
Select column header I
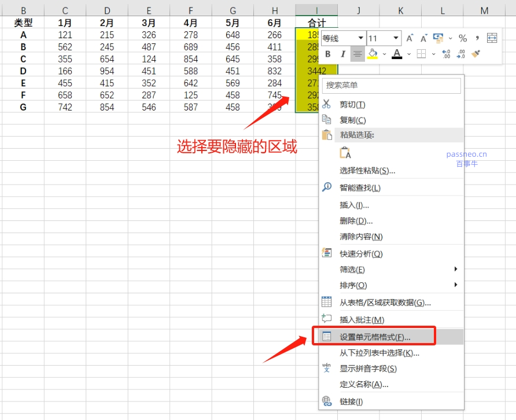click(316, 10)
